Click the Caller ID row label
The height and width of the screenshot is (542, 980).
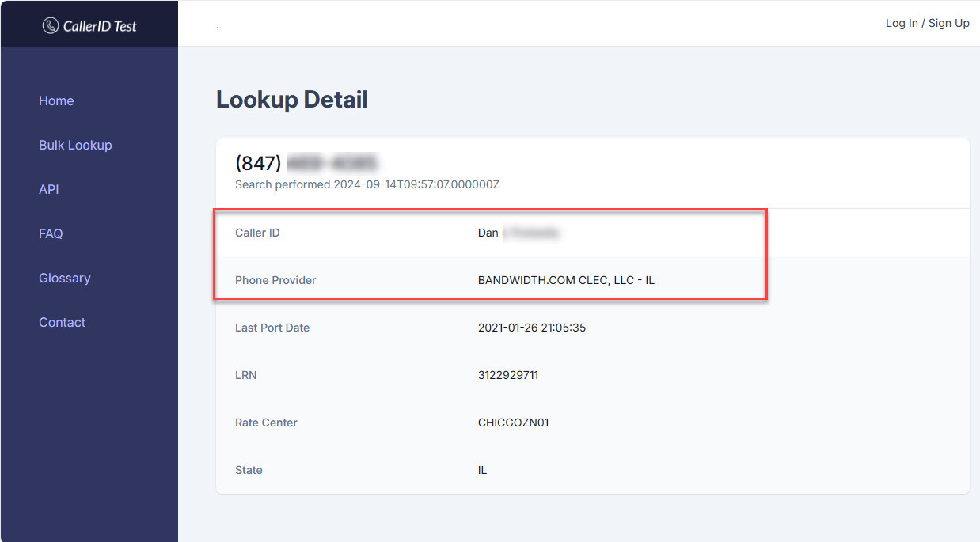pos(257,233)
